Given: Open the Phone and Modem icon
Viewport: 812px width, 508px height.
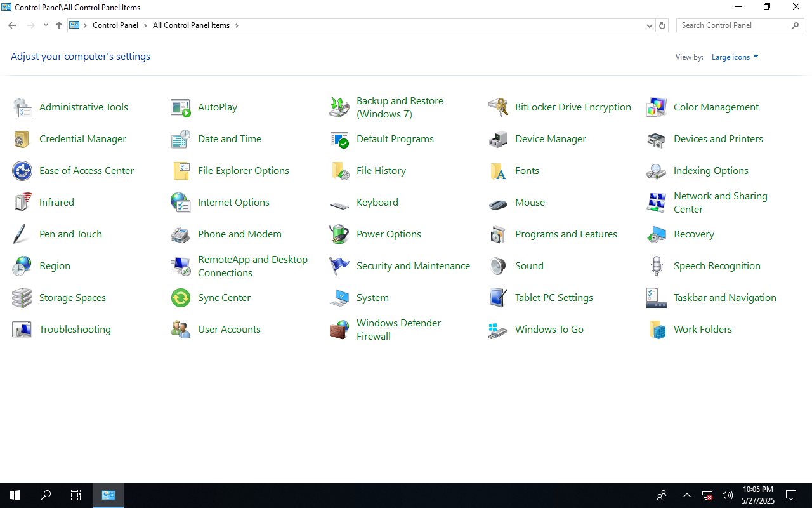Looking at the screenshot, I should coord(181,234).
